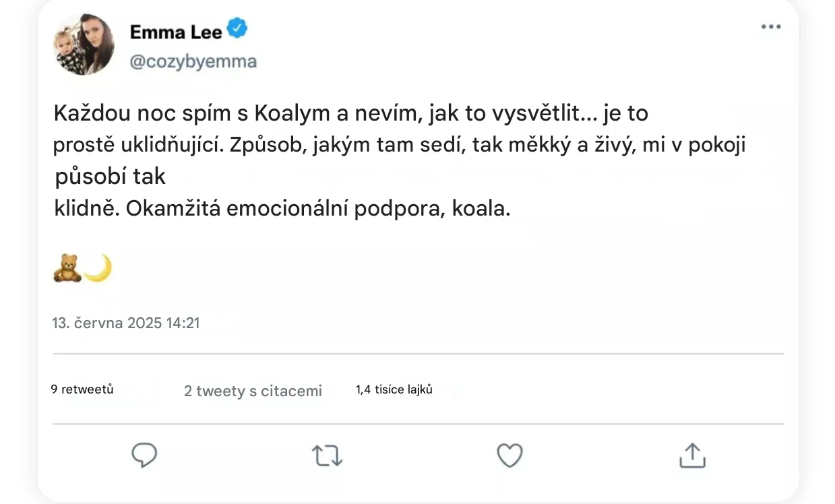Retweet this post using the arrows icon
The image size is (835, 504).
328,456
